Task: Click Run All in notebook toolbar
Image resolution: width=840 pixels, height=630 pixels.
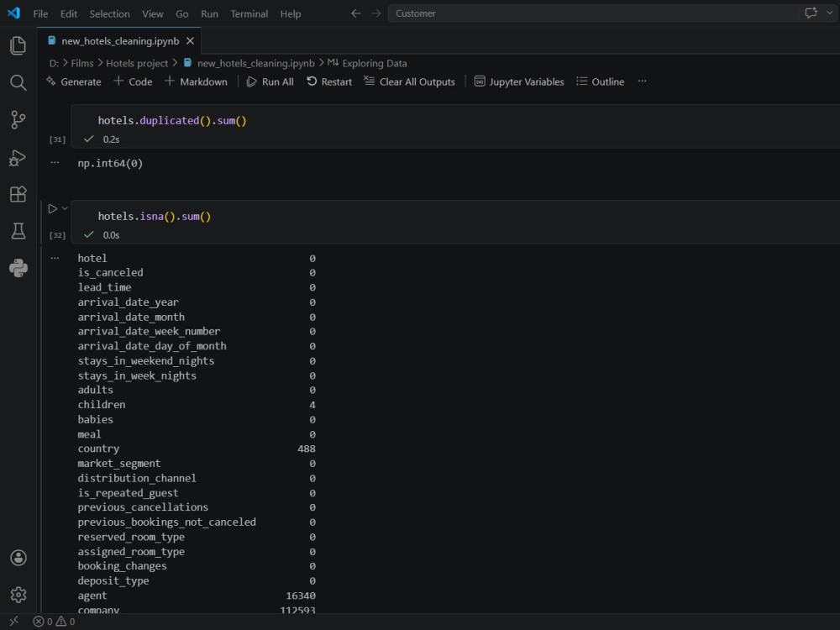Action: 270,81
